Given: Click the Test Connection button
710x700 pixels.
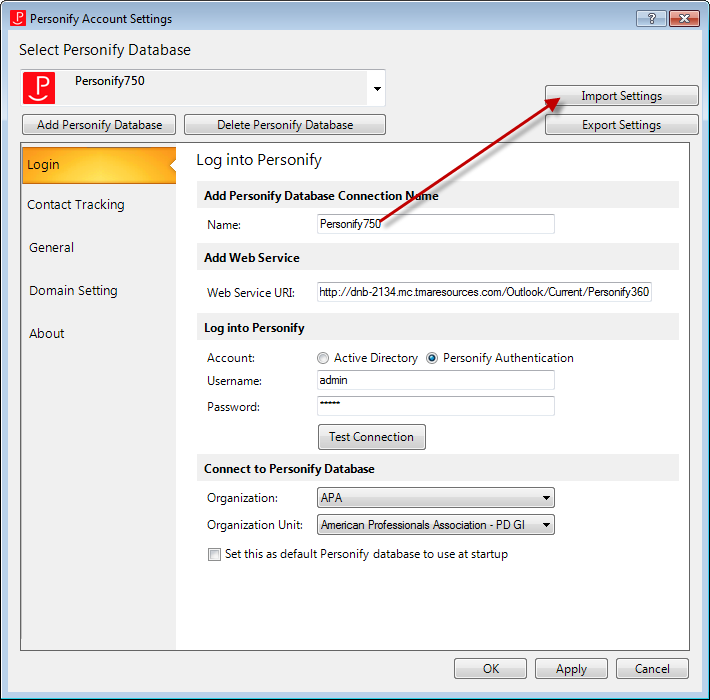Looking at the screenshot, I should pyautogui.click(x=372, y=437).
